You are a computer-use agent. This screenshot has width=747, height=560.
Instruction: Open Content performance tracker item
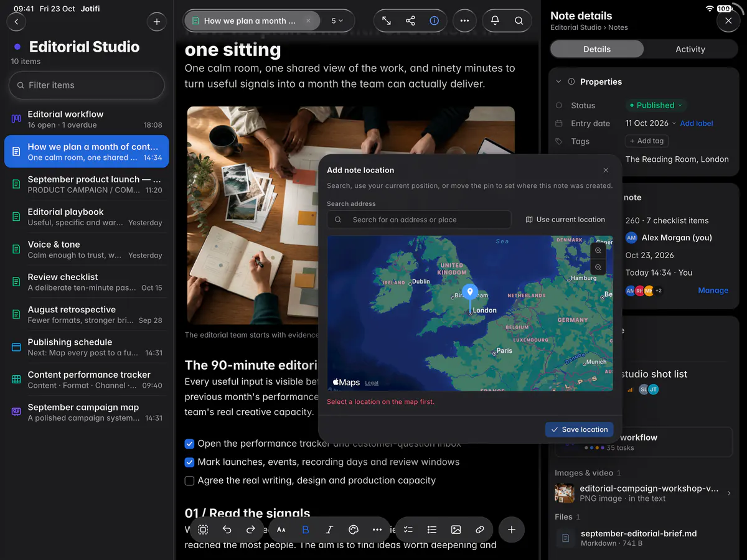(87, 380)
